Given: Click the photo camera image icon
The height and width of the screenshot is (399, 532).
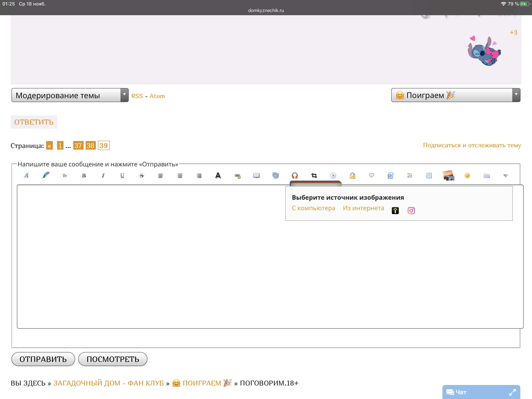Looking at the screenshot, I should [x=448, y=175].
